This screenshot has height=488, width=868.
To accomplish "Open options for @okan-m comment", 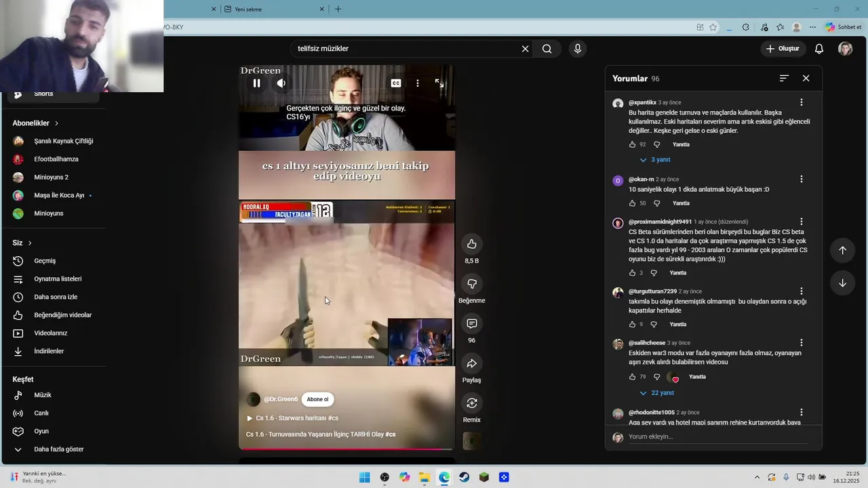I will pyautogui.click(x=802, y=180).
